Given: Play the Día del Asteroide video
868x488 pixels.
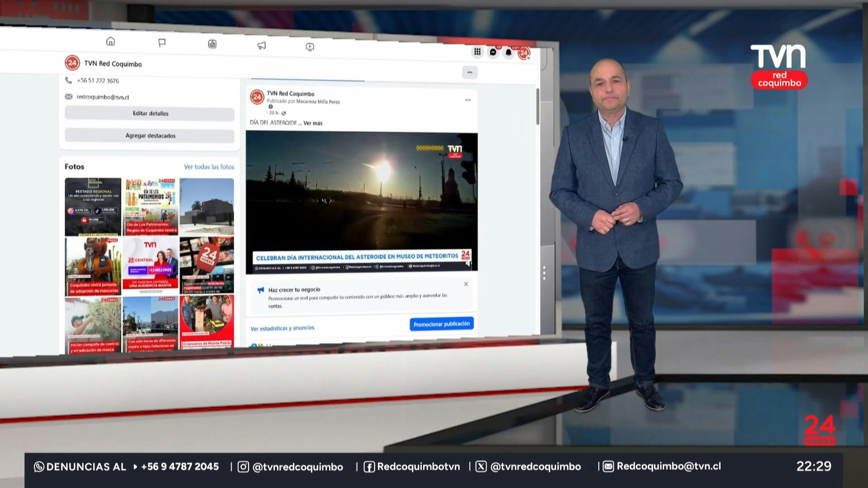Looking at the screenshot, I should (x=362, y=203).
